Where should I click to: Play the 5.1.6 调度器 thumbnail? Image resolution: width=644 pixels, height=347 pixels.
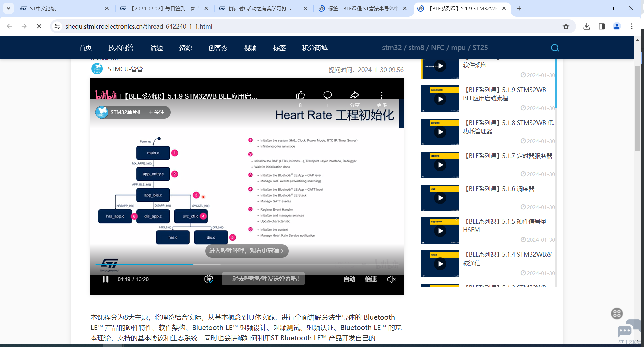pos(440,198)
